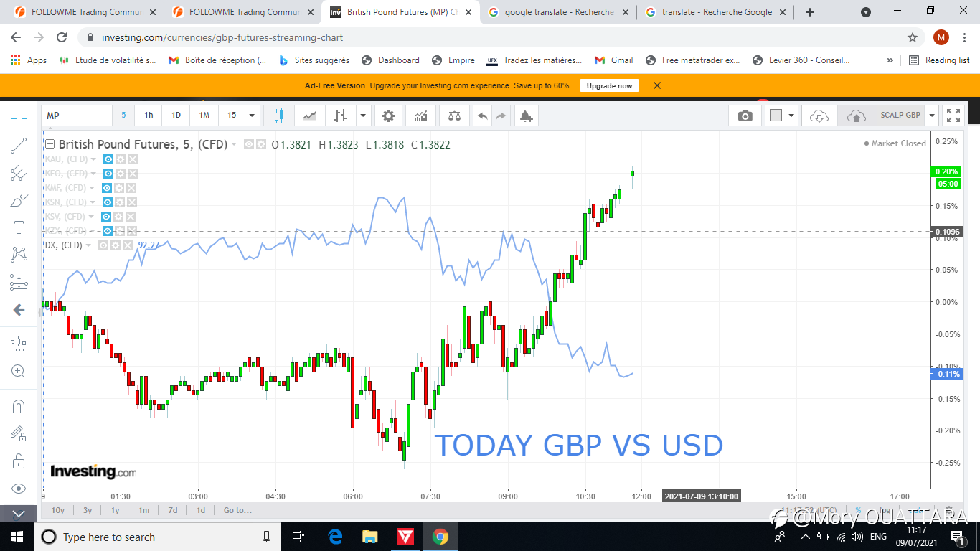This screenshot has width=980, height=551.
Task: Set range to 7d
Action: [x=173, y=510]
